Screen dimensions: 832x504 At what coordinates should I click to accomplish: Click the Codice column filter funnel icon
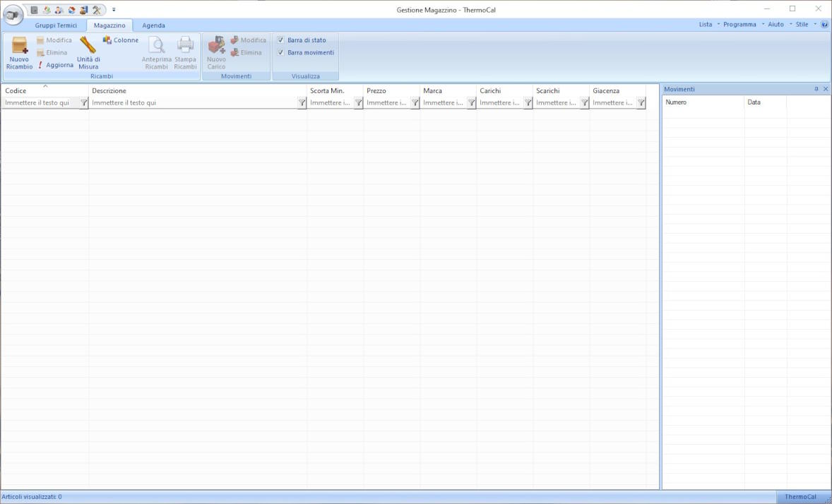(x=83, y=103)
